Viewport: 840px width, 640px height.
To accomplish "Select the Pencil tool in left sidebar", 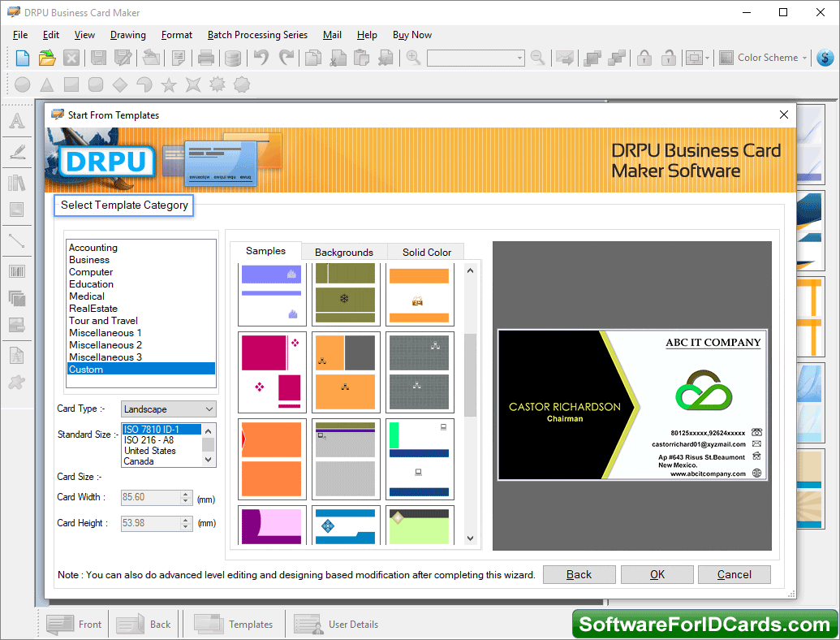I will (16, 152).
